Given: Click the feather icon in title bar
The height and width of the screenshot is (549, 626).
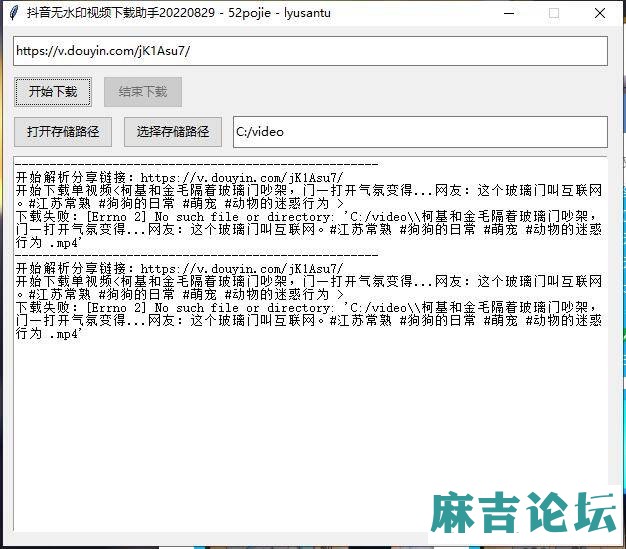Looking at the screenshot, I should pyautogui.click(x=14, y=13).
